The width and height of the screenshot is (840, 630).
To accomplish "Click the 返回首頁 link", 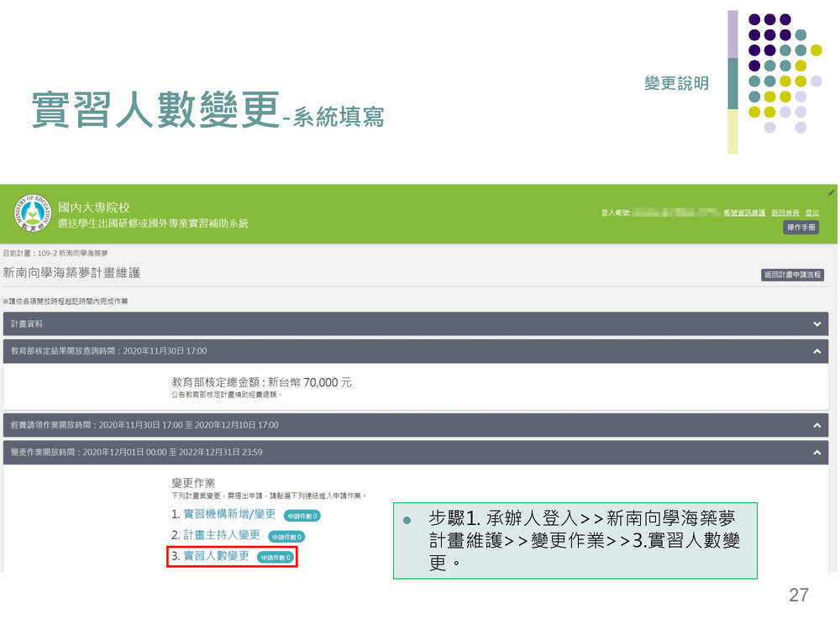I will [785, 213].
